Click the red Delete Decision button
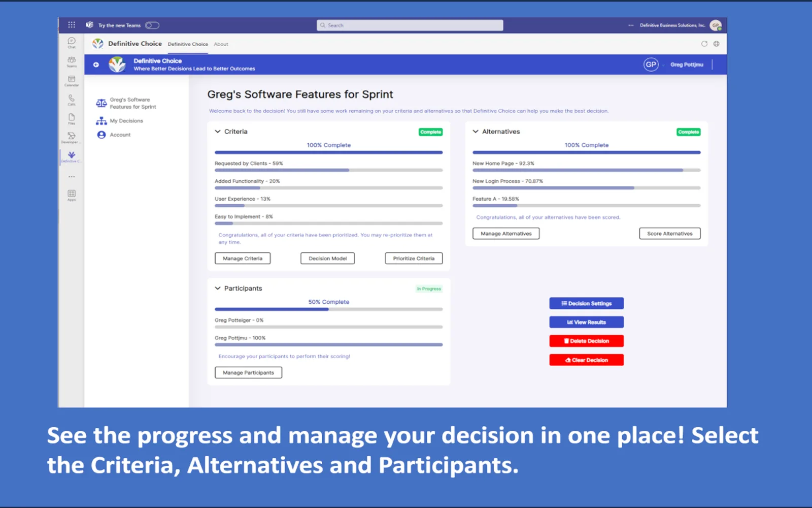This screenshot has height=508, width=812. point(586,341)
